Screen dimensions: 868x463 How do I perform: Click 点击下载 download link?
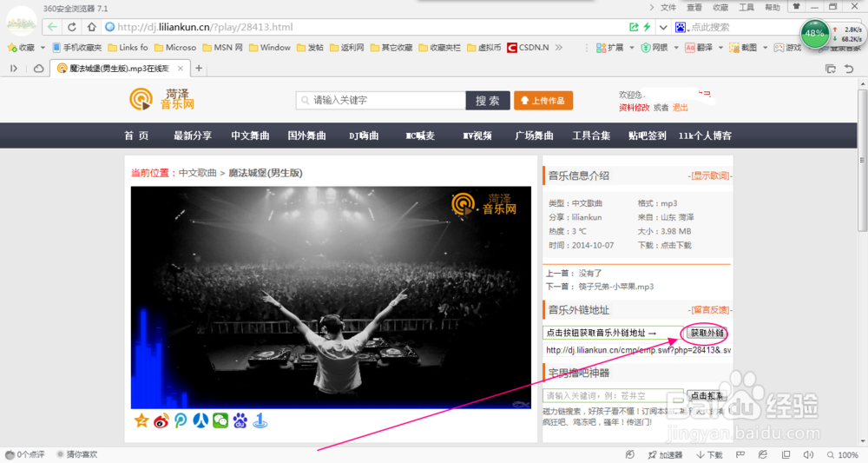pos(676,245)
